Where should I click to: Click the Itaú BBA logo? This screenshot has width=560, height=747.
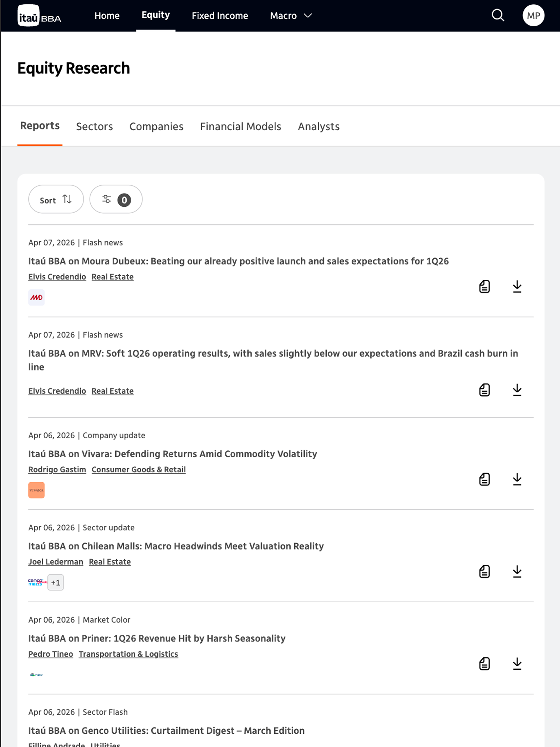tap(39, 15)
